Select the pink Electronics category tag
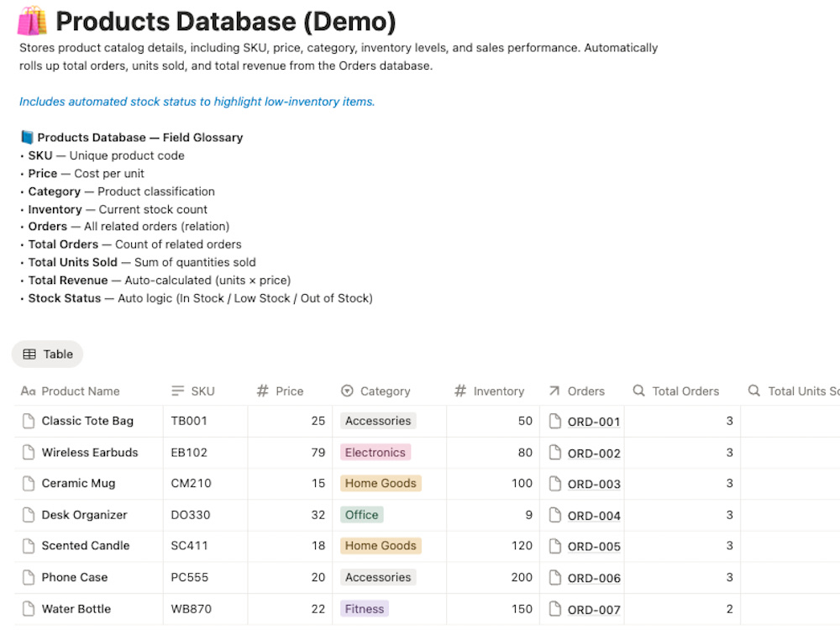 click(375, 453)
